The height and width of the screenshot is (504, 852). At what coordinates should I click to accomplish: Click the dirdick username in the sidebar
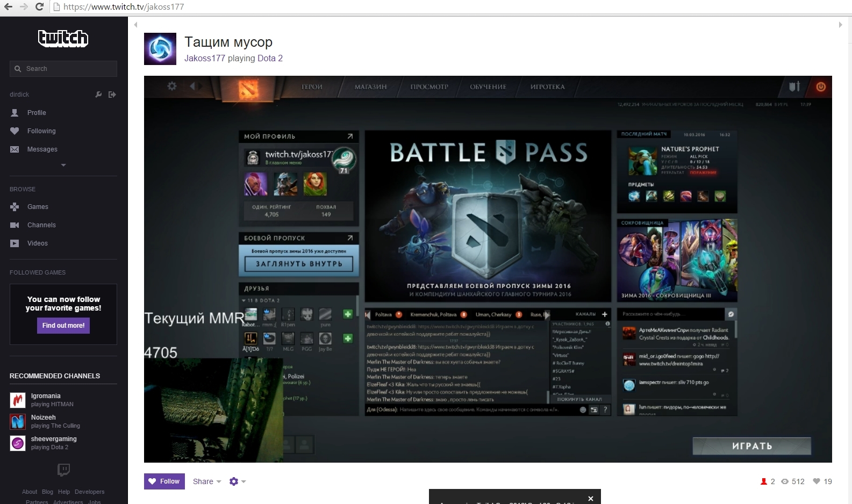pos(19,95)
